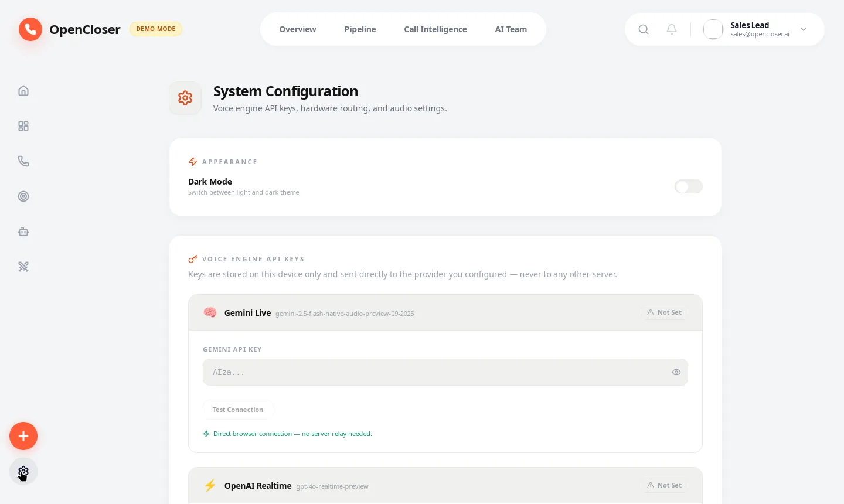Click the orange plus floating button
The image size is (844, 504).
[x=23, y=436]
